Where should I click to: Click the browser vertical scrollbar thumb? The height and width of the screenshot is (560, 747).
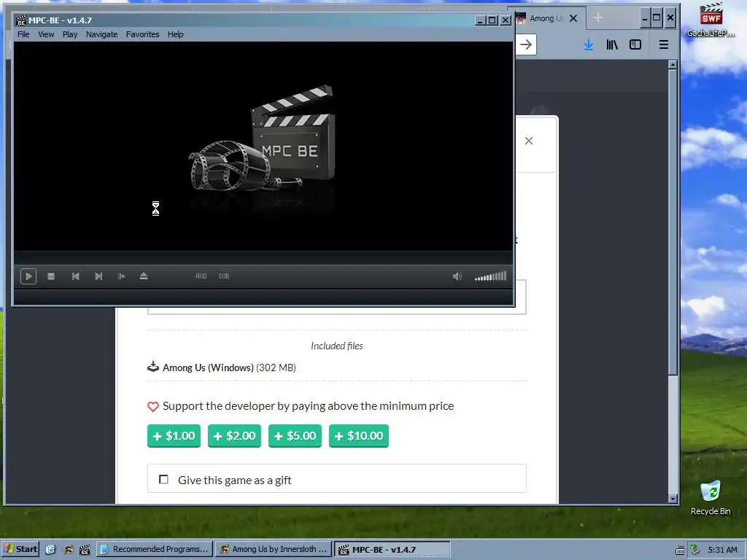tap(673, 222)
